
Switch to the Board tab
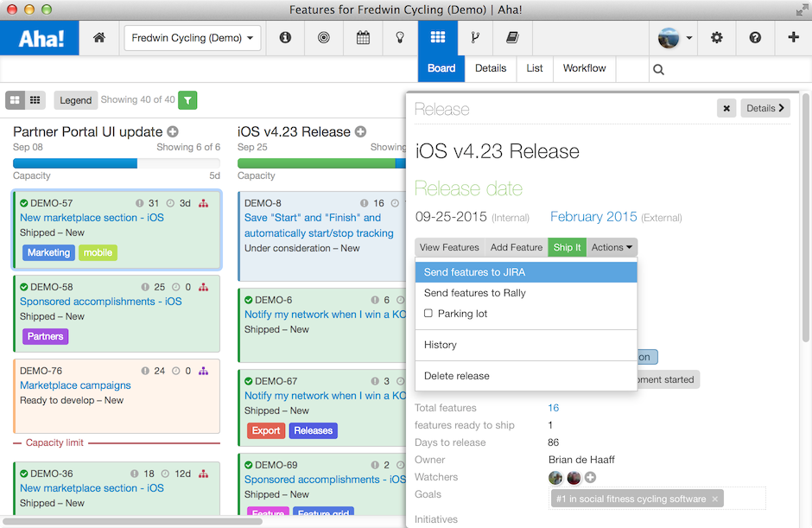tap(441, 68)
